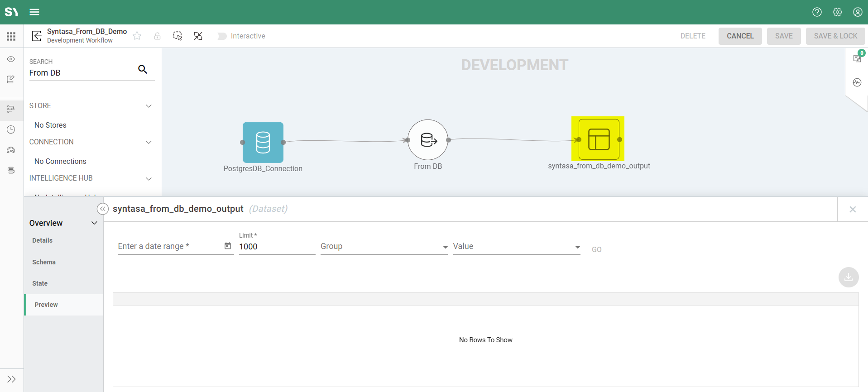Open the notes icon with badge
Screen dimensions: 868x392
pos(857,58)
